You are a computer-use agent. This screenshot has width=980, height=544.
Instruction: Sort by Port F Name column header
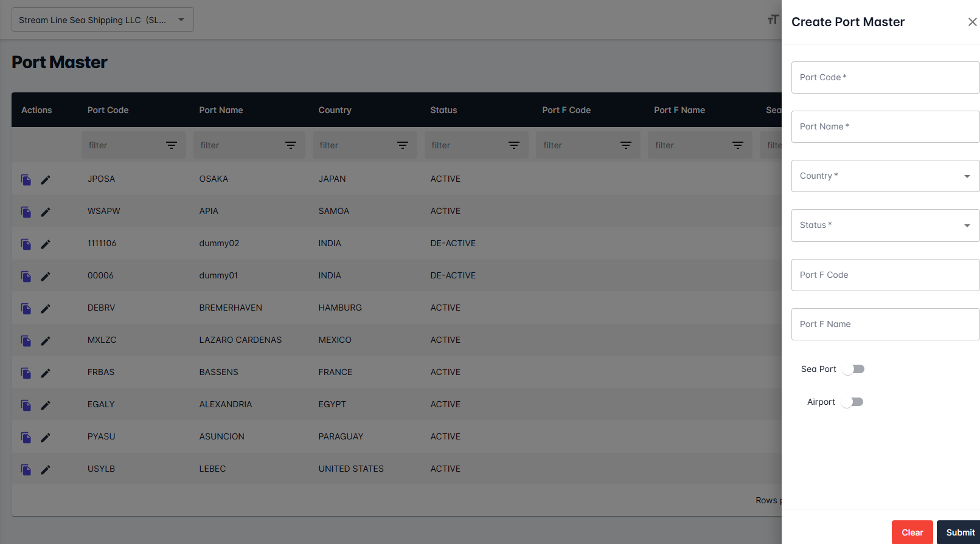679,110
